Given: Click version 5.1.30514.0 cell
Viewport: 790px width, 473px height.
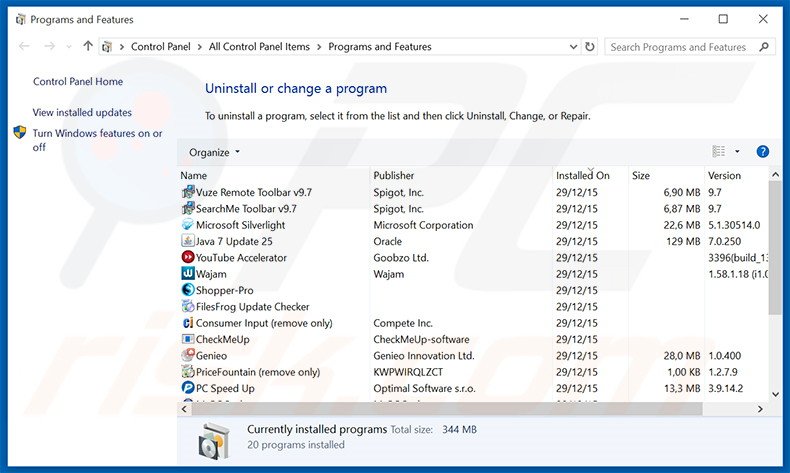Looking at the screenshot, I should click(734, 225).
